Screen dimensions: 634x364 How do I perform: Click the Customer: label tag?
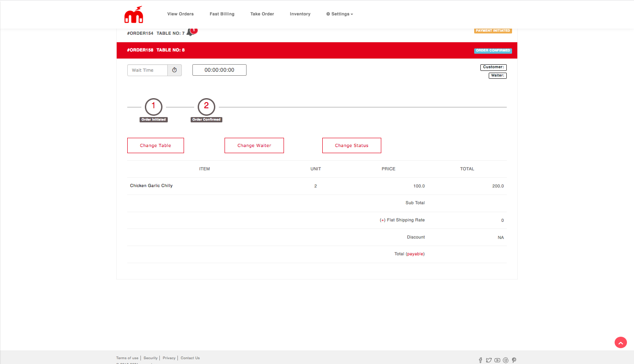tap(494, 67)
